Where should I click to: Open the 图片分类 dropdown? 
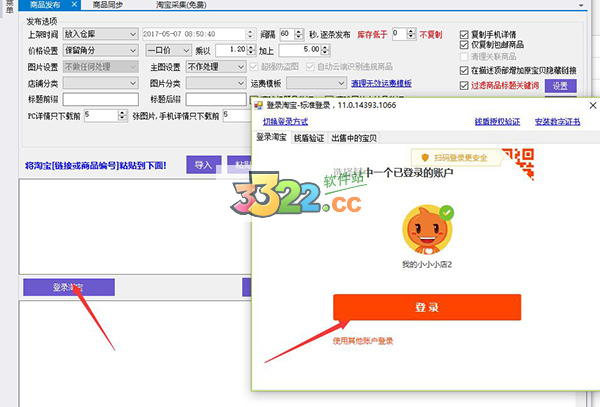pos(216,83)
